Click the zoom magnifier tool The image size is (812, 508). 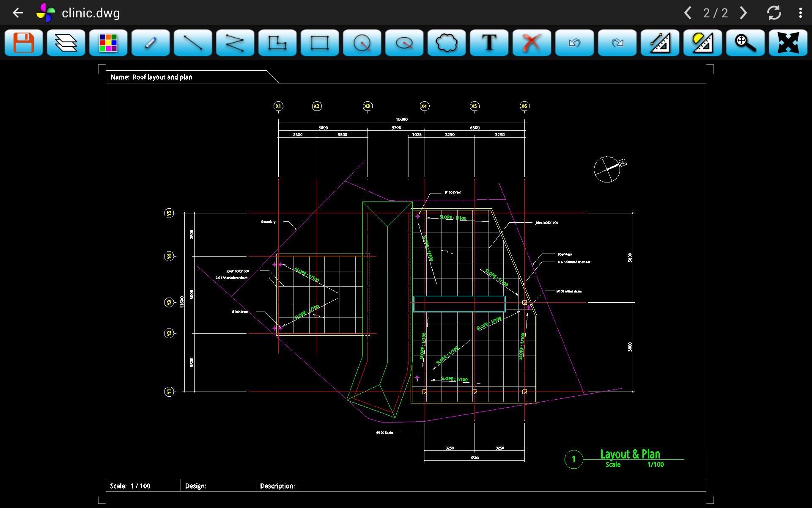coord(745,43)
